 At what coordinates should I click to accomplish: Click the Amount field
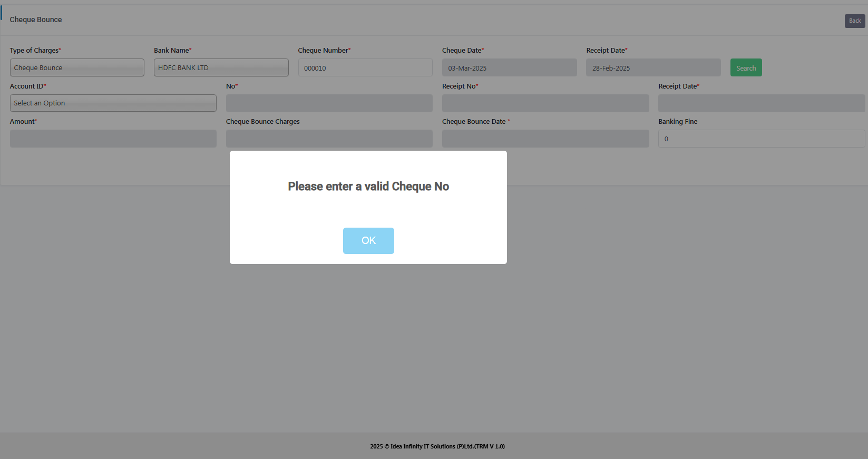click(x=113, y=139)
